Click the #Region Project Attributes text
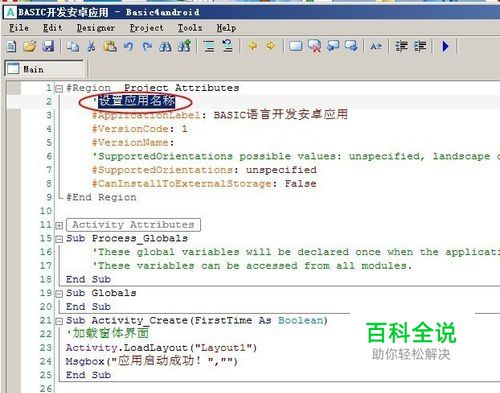This screenshot has width=500, height=393. [153, 88]
